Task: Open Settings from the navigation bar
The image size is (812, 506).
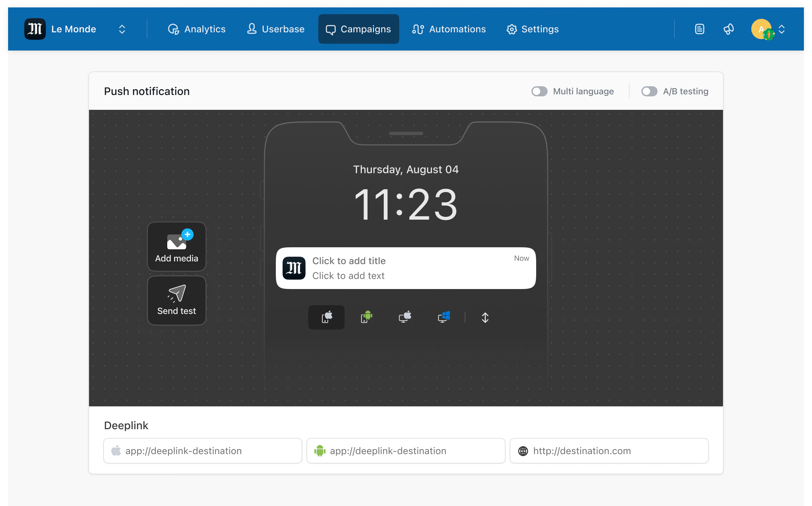Action: pos(532,29)
